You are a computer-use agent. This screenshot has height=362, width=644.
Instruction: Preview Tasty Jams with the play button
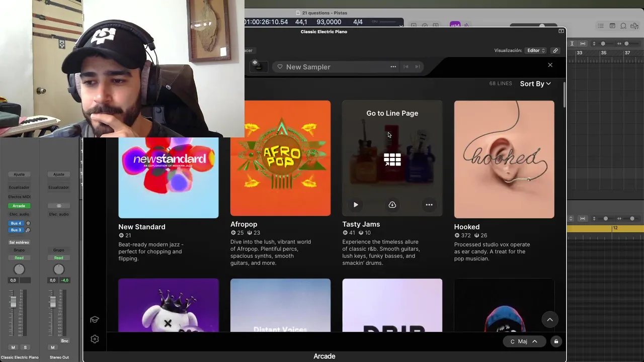[356, 205]
